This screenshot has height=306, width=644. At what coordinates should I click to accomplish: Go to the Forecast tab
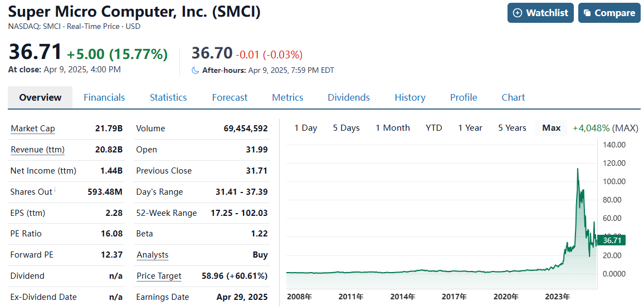pos(230,97)
